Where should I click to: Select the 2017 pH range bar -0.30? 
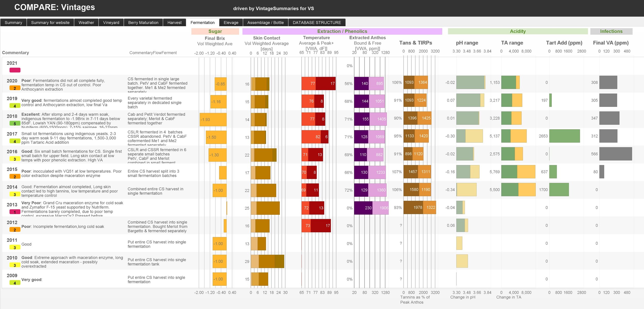470,136
